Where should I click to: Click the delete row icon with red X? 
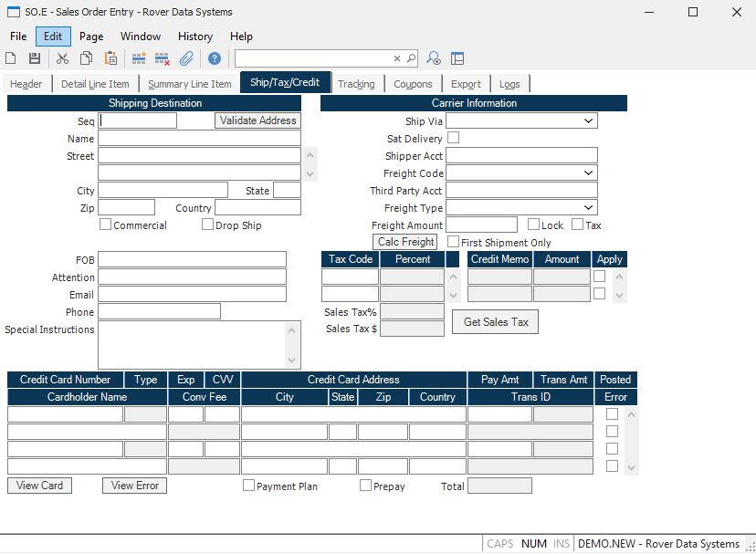(x=163, y=58)
